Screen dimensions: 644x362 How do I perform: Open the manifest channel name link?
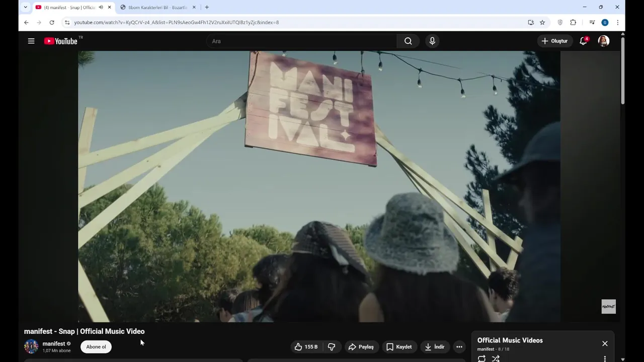coord(54,344)
